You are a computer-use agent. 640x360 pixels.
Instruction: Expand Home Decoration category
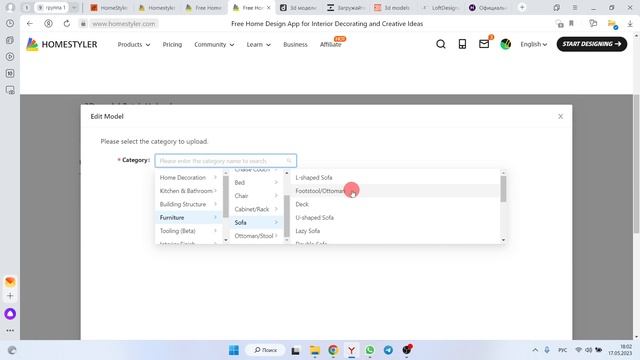[x=188, y=178]
